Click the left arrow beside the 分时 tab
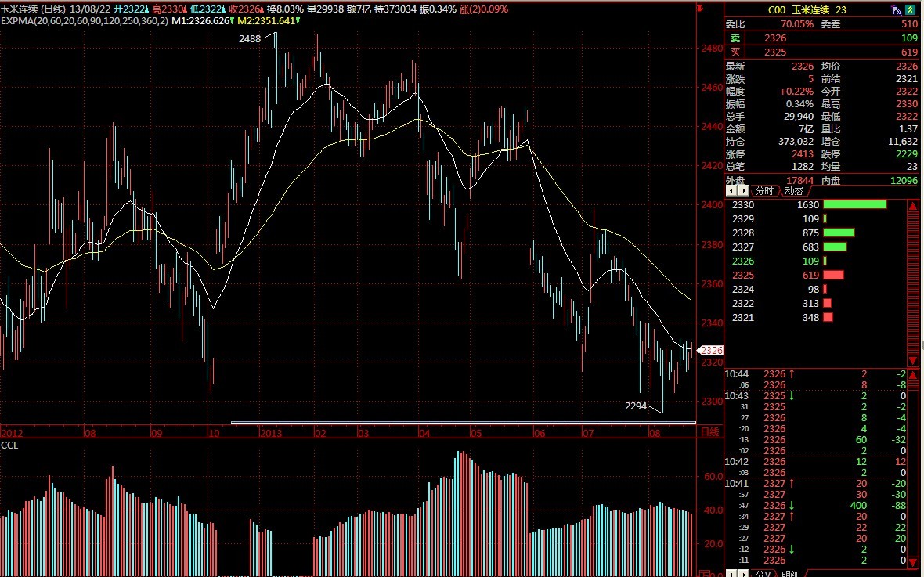The image size is (924, 577). coord(732,191)
